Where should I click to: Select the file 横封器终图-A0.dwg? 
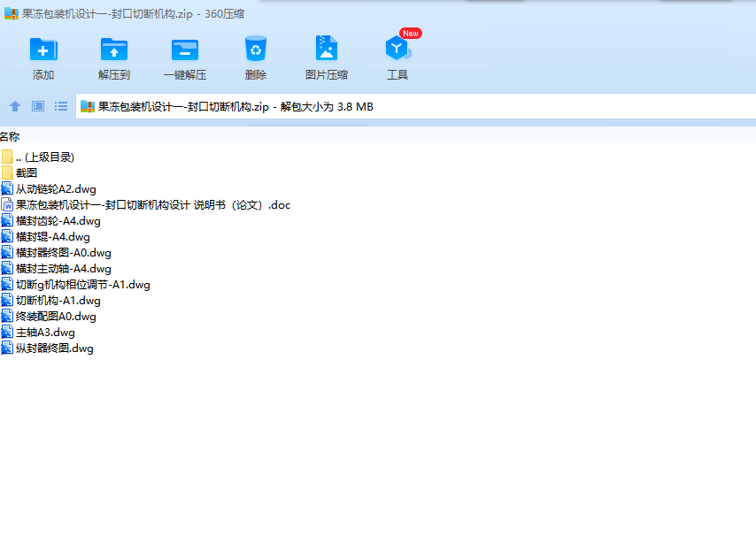tap(56, 252)
